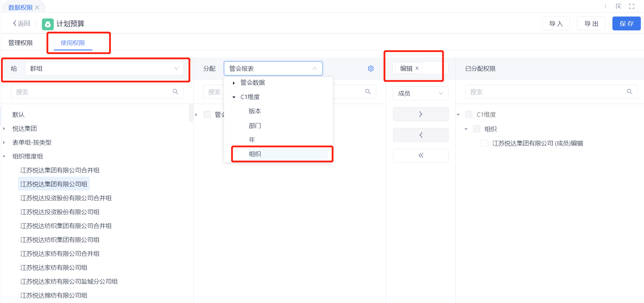Click search magnifier in 已分配权限 panel
644x303 pixels.
click(629, 92)
